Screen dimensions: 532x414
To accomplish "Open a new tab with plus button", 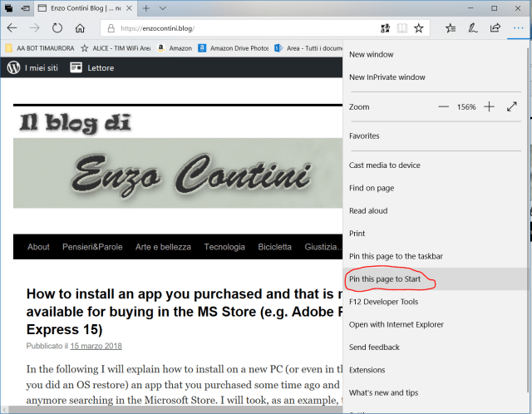I will pos(146,7).
